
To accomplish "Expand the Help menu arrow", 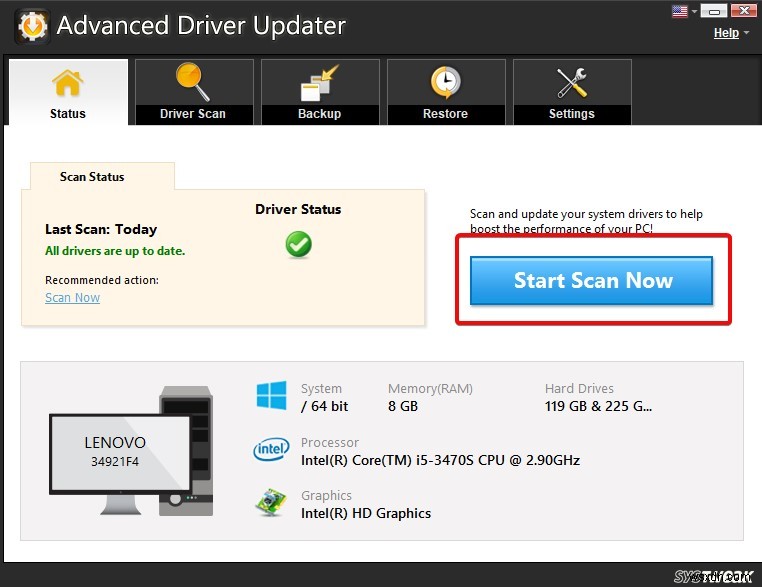I will pyautogui.click(x=746, y=33).
